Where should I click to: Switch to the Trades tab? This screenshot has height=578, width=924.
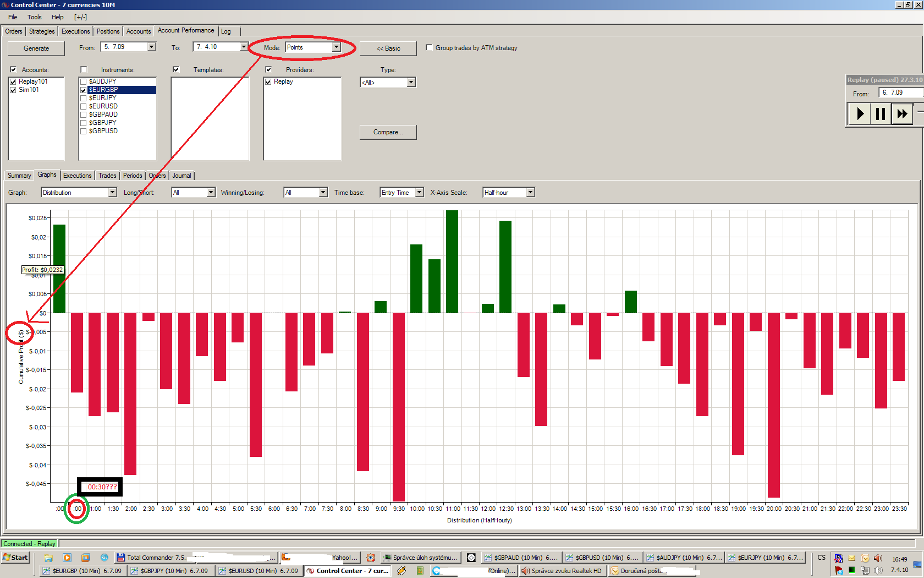(107, 176)
